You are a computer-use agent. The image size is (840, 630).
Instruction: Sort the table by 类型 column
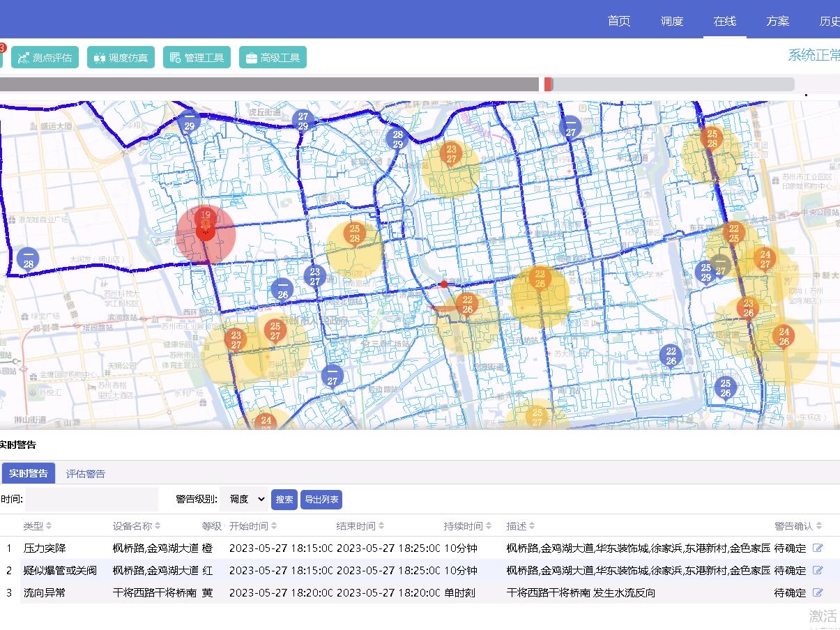[38, 525]
